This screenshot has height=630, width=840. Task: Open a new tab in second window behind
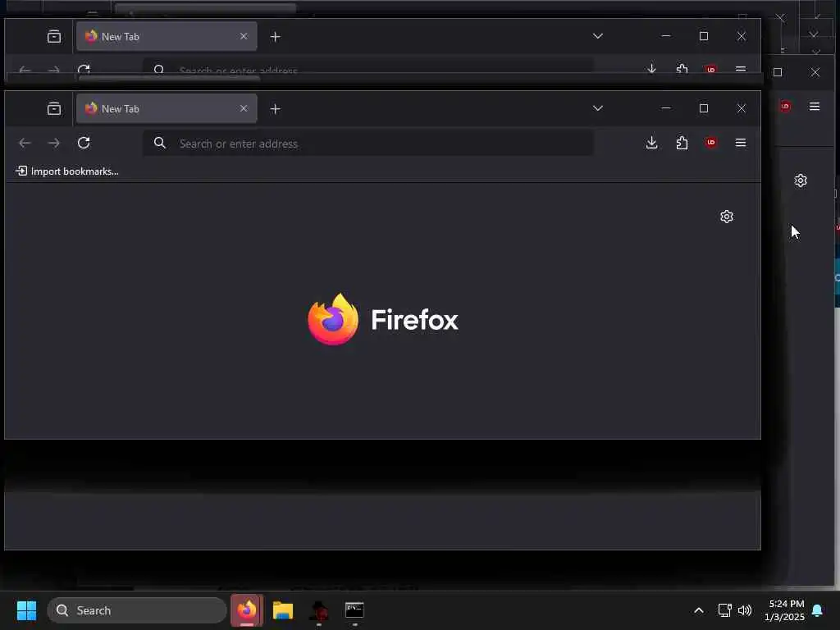(276, 36)
